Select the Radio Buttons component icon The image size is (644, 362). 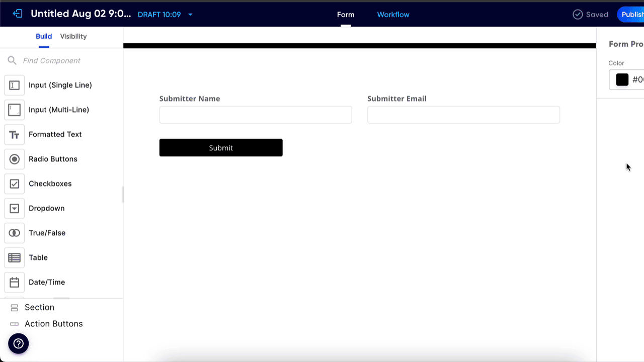(x=15, y=159)
